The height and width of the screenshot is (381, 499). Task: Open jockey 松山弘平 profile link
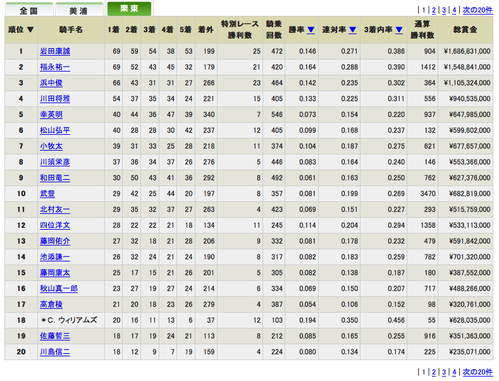tap(55, 130)
